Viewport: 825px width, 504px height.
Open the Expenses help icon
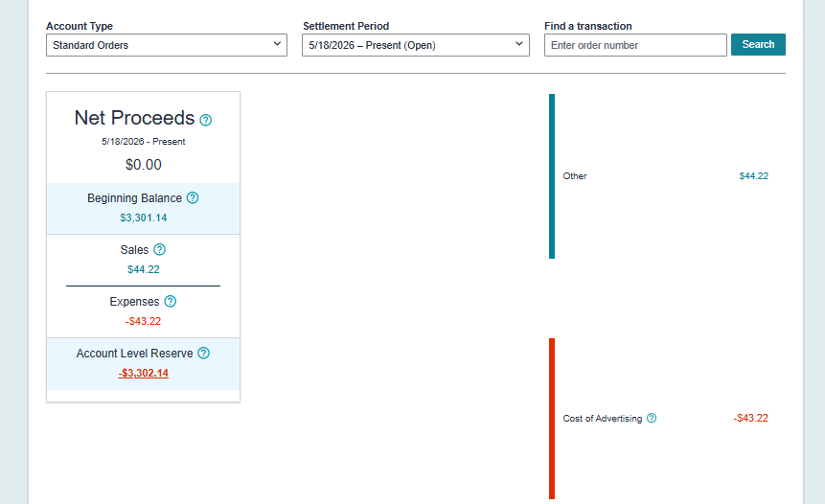(170, 302)
